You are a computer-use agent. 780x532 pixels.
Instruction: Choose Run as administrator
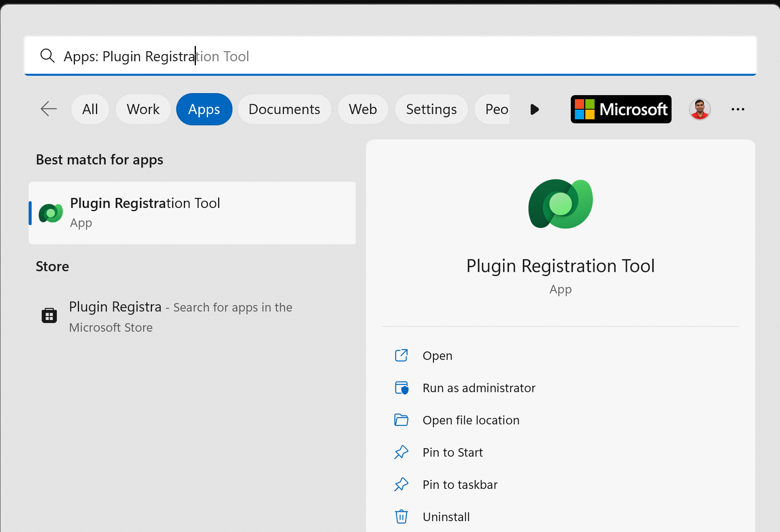click(560, 388)
